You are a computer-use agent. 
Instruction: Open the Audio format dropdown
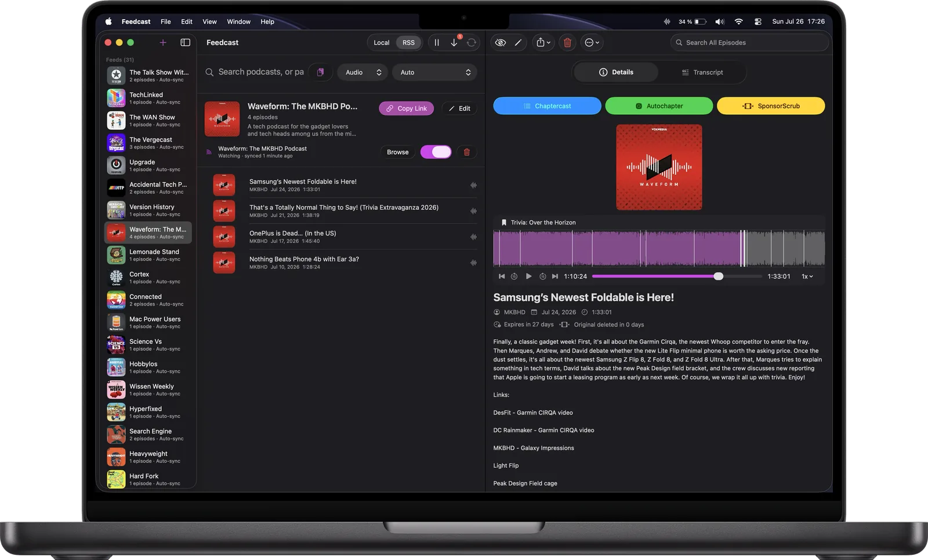pyautogui.click(x=363, y=72)
